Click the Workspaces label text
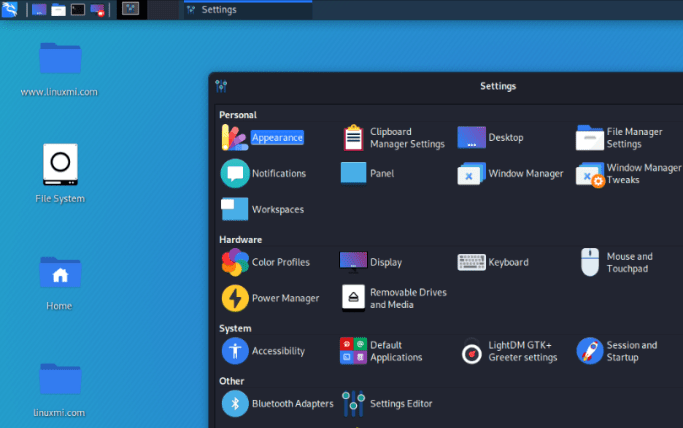Image resolution: width=683 pixels, height=428 pixels. point(278,209)
